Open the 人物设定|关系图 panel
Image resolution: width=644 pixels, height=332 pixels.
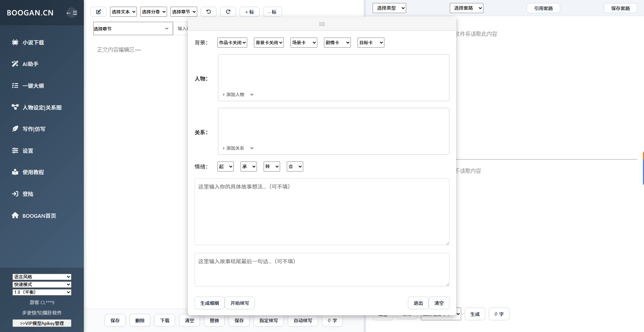coord(41,107)
